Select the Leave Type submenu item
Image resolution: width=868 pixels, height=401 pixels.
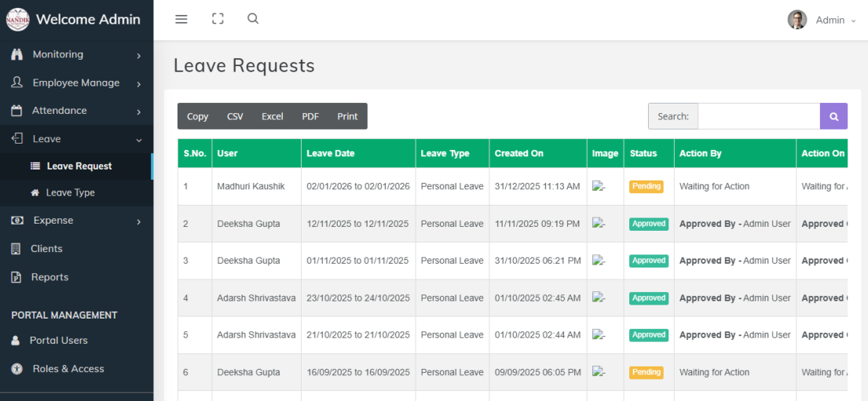coord(76,192)
